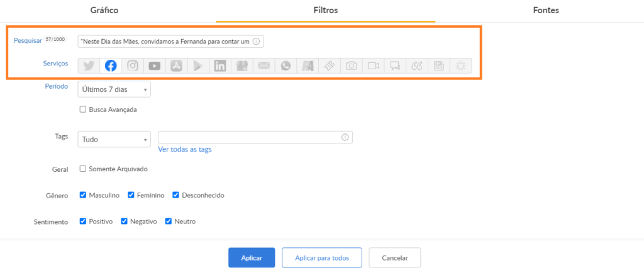
Task: Click the Tags text input field
Action: [250, 137]
